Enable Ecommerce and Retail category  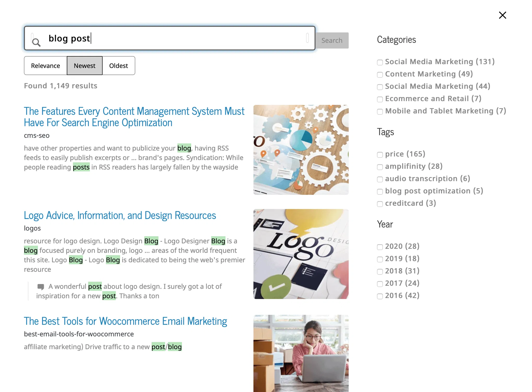pos(380,99)
